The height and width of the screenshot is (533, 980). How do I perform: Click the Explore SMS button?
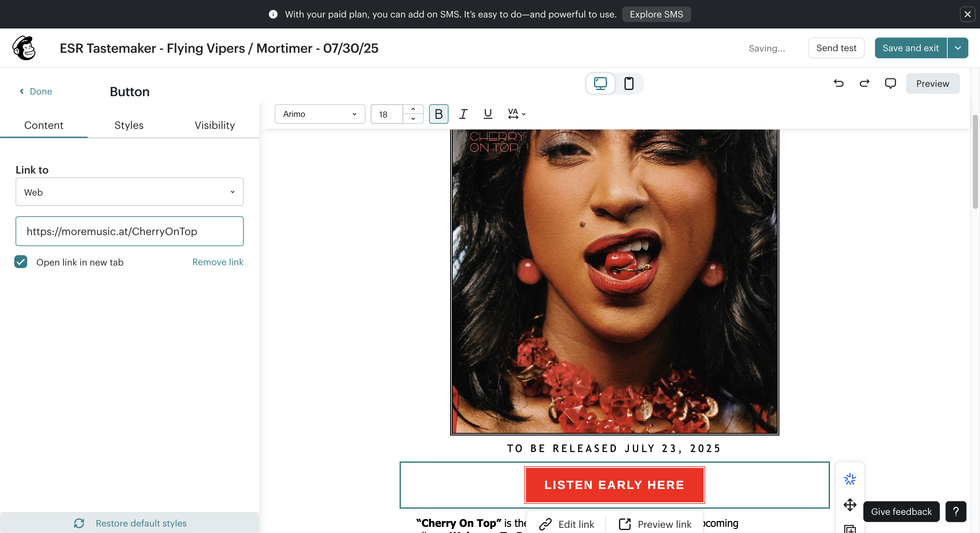tap(656, 15)
